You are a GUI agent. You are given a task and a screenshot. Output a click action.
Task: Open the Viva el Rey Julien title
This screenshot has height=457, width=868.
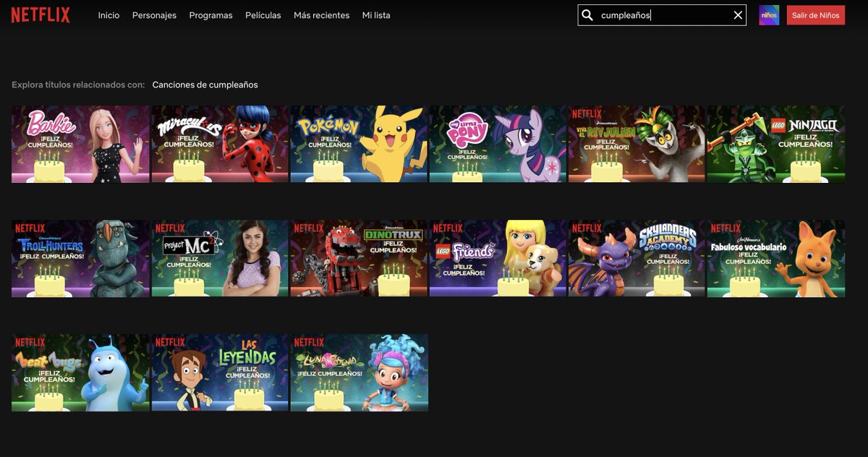point(637,145)
